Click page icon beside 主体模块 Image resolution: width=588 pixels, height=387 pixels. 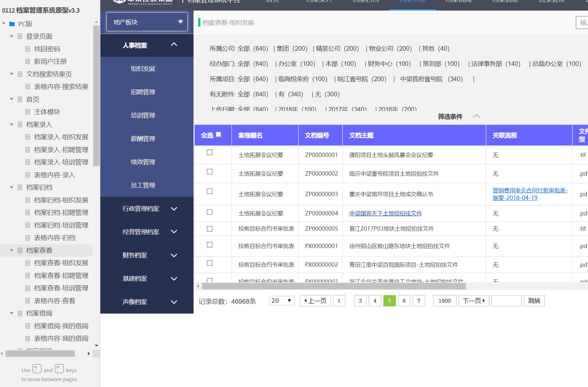pyautogui.click(x=28, y=112)
